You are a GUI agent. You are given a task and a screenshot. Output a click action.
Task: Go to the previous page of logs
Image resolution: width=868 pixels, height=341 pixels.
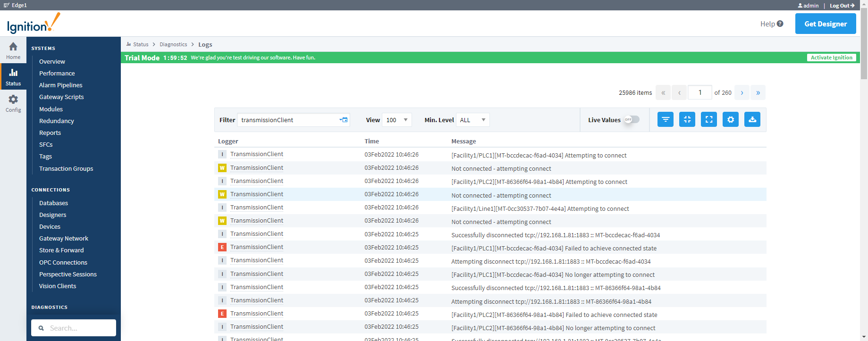pos(679,93)
